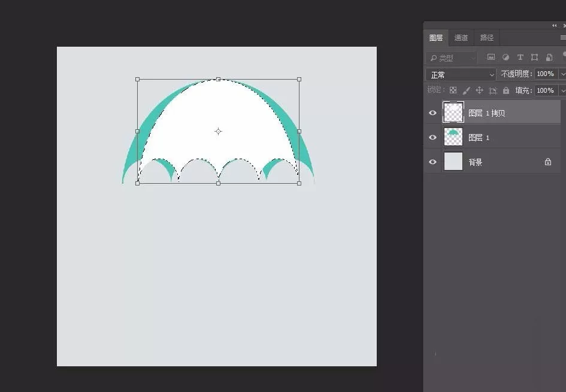Filter layers by adjustment layer icon

(506, 57)
